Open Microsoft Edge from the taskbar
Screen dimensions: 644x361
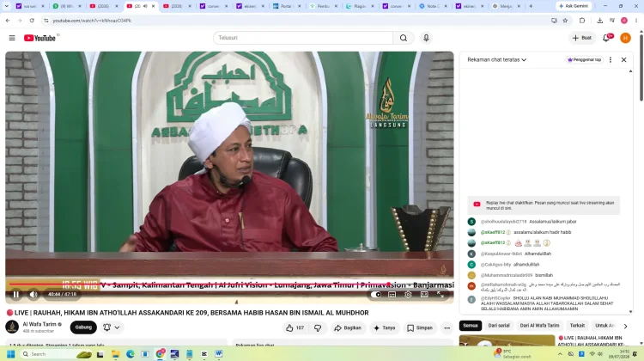coord(131,354)
